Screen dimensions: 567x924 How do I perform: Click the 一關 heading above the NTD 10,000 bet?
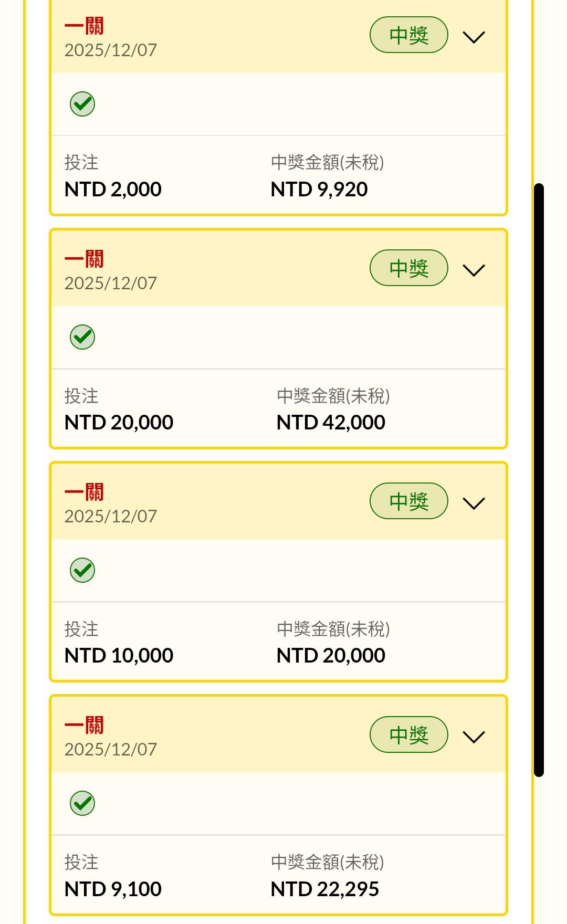[84, 492]
